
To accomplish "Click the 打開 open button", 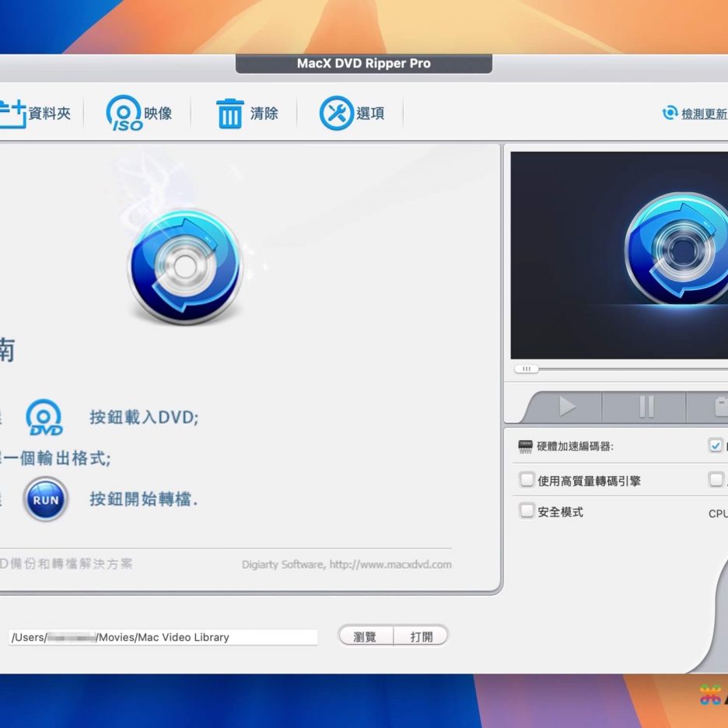I will (x=421, y=636).
